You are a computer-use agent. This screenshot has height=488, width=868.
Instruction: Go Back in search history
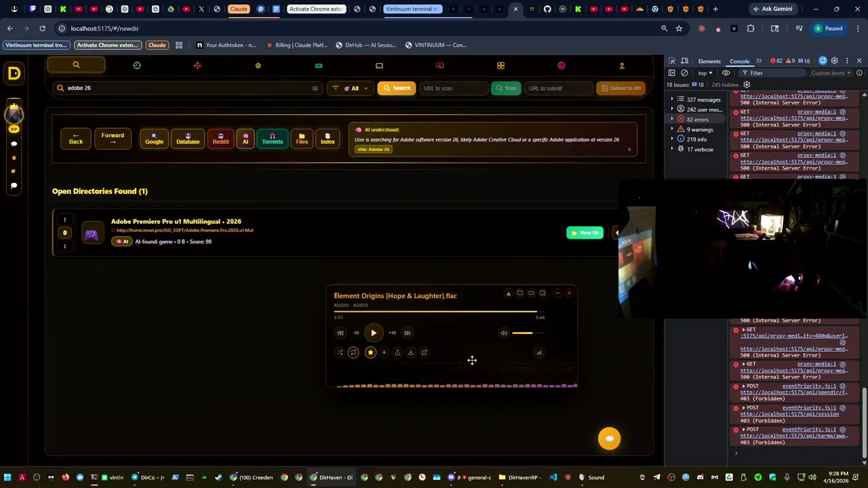[76, 138]
